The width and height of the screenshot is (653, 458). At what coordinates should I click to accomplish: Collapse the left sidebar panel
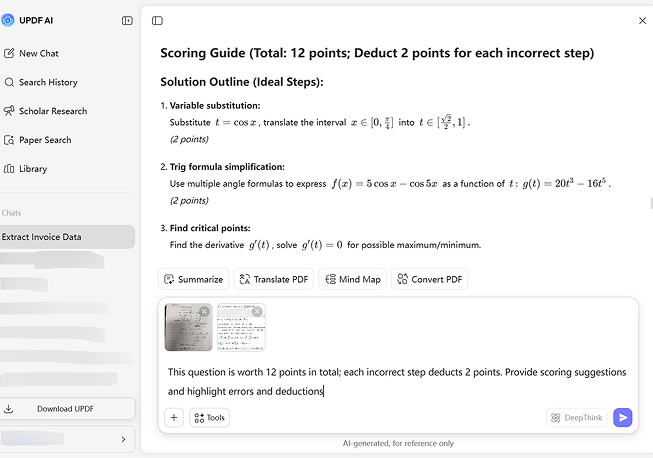[127, 20]
